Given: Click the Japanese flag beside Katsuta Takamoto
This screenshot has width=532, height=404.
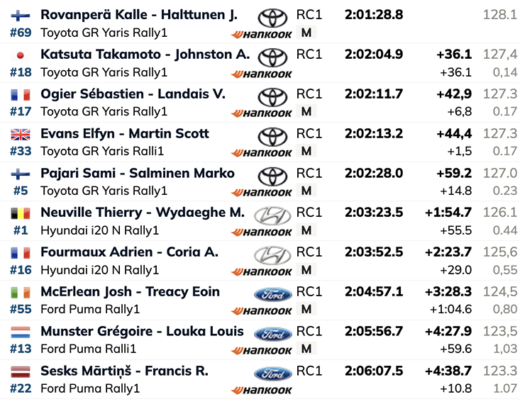Looking at the screenshot, I should pyautogui.click(x=21, y=55).
